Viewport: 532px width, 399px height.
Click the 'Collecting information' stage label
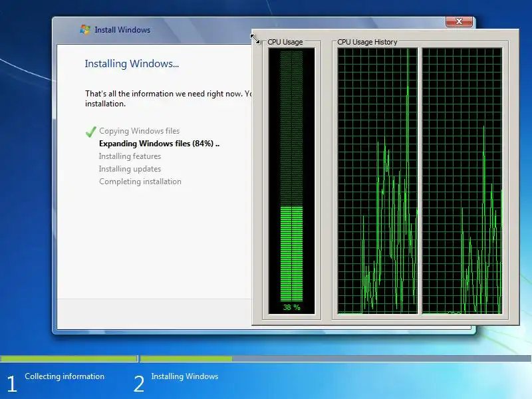(x=65, y=376)
